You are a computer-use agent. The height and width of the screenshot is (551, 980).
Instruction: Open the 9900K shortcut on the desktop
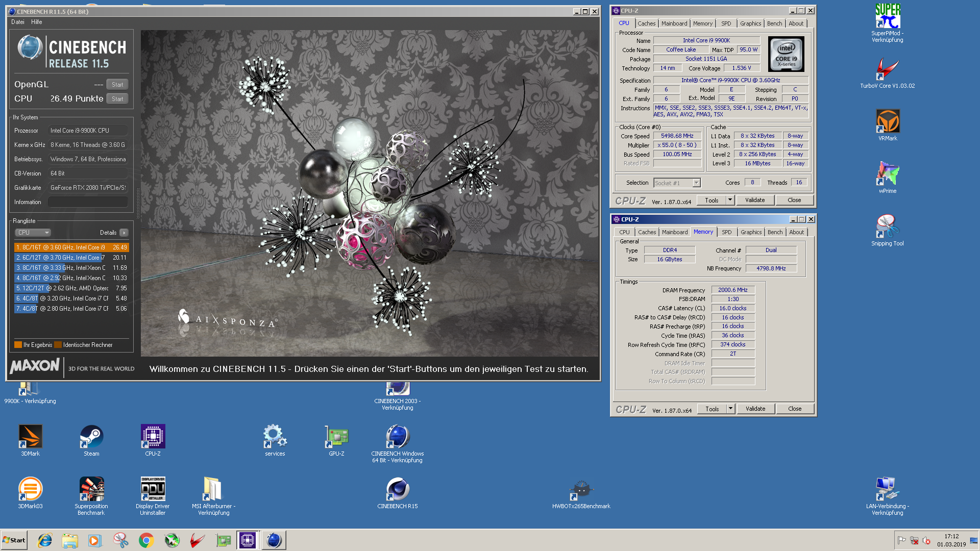pyautogui.click(x=30, y=393)
